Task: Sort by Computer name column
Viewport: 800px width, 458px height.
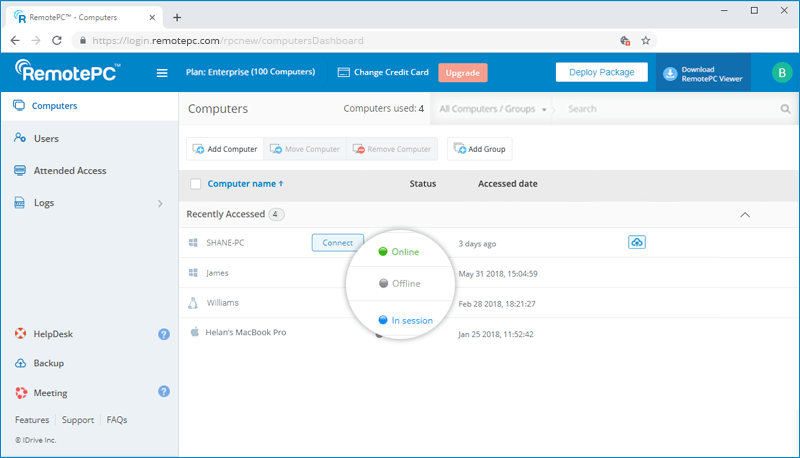Action: pos(245,184)
